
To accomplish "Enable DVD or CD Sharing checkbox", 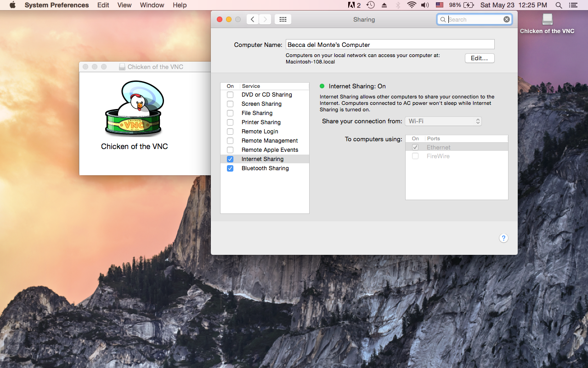I will coord(230,95).
